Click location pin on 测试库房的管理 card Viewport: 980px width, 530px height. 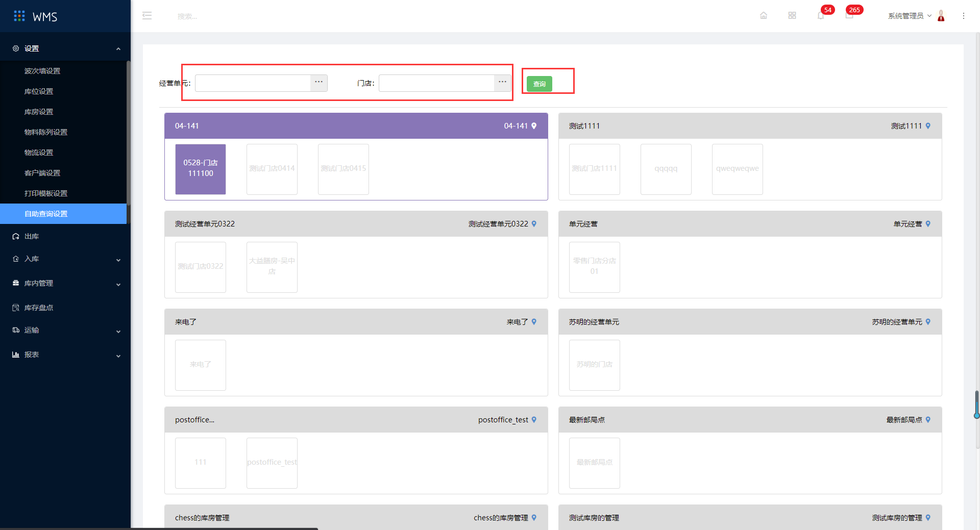[x=928, y=518]
